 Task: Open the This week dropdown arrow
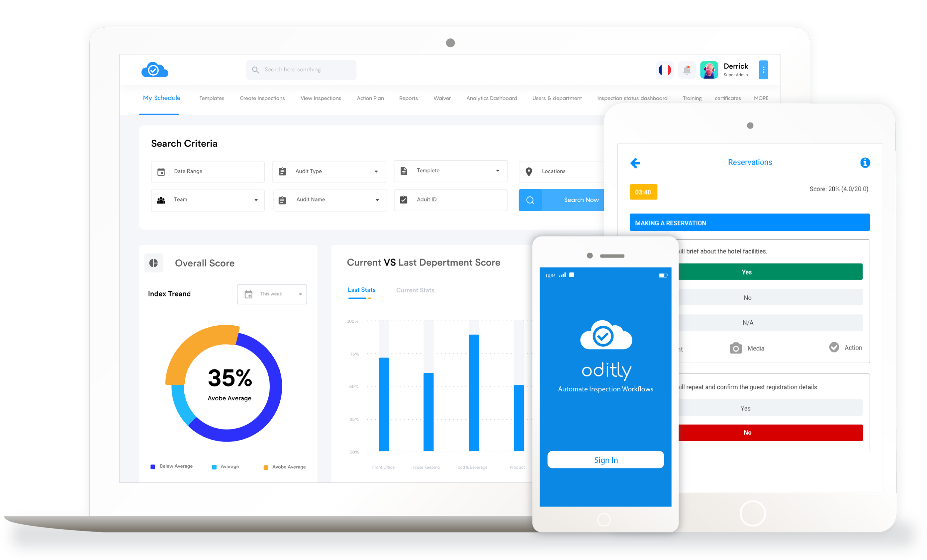coord(300,294)
